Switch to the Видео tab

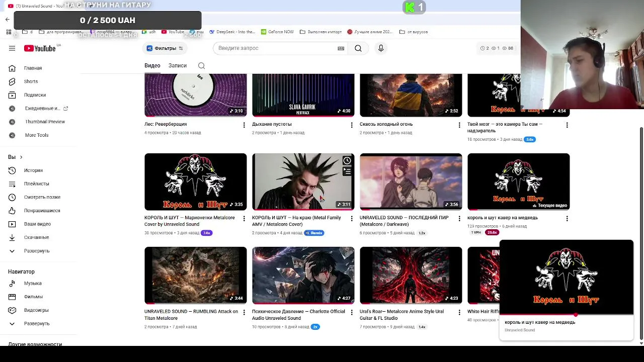click(152, 66)
